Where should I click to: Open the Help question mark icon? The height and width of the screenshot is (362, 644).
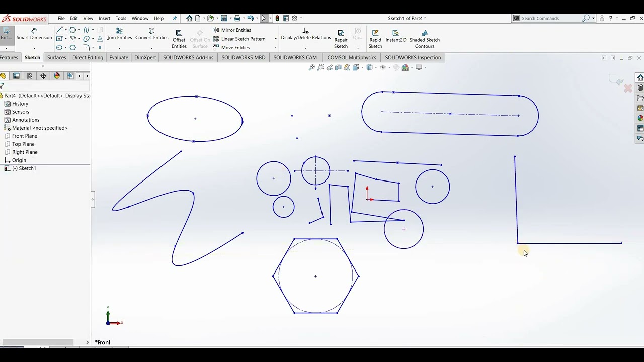(611, 18)
